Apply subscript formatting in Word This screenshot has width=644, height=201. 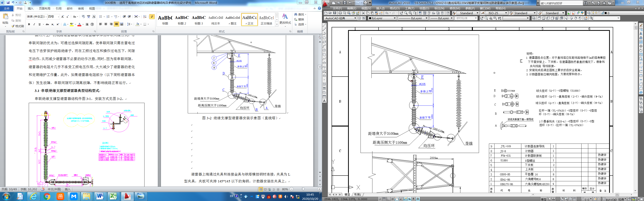[x=53, y=24]
